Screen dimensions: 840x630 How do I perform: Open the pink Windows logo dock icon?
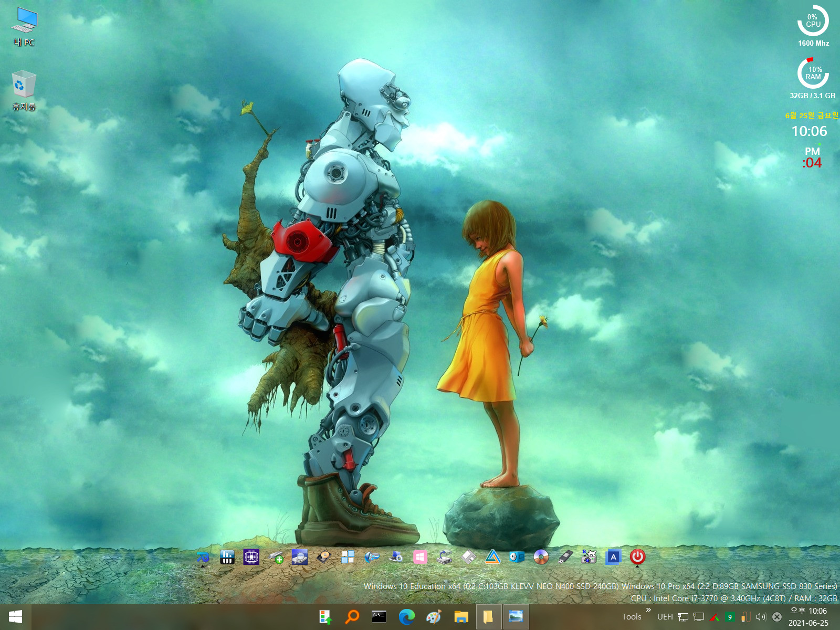pyautogui.click(x=420, y=557)
